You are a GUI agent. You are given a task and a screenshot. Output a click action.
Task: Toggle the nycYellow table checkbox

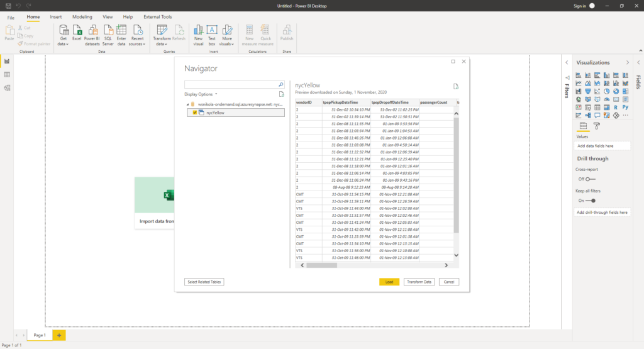(x=195, y=113)
